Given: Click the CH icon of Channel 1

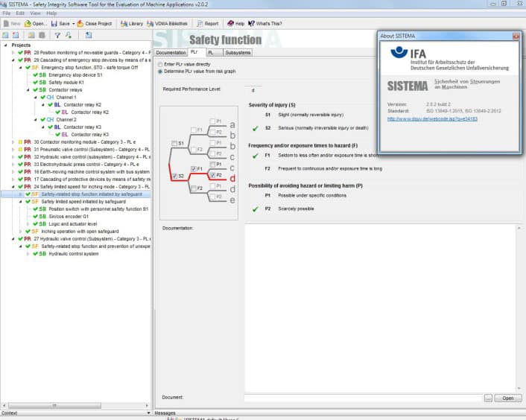Looking at the screenshot, I should (x=50, y=98).
